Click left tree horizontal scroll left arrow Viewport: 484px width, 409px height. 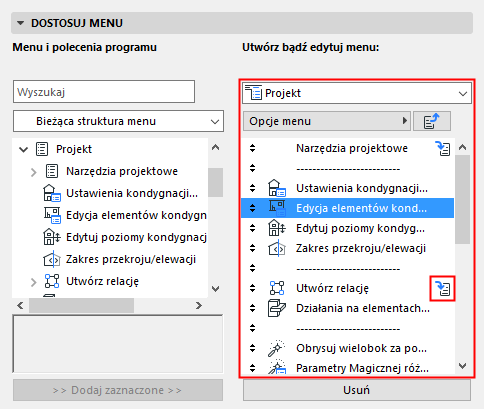pos(20,305)
